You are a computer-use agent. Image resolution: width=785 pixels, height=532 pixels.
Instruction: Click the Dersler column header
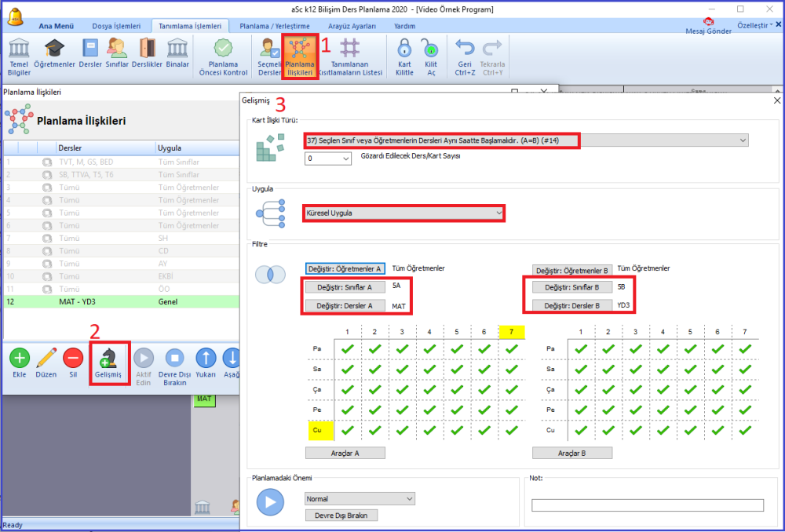pos(106,148)
